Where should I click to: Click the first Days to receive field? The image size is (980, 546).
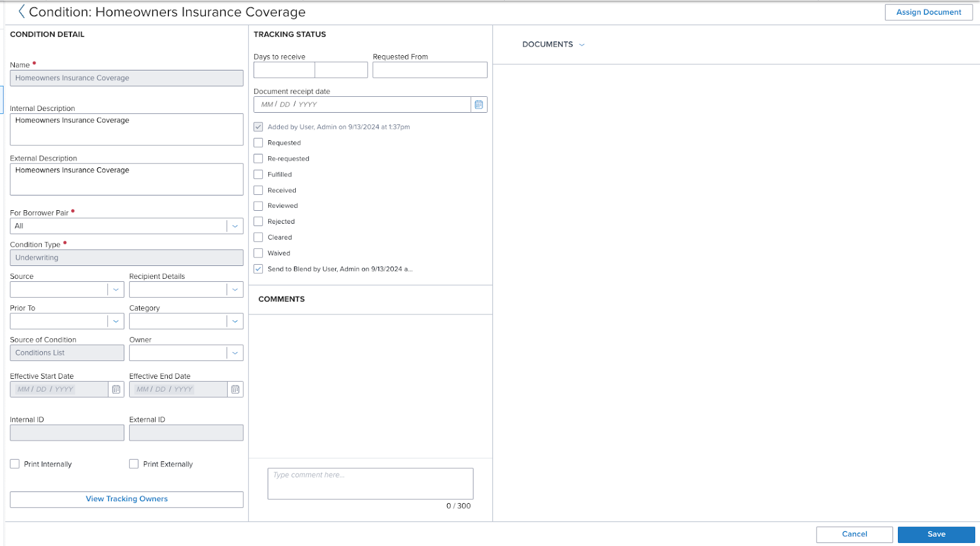pyautogui.click(x=284, y=70)
